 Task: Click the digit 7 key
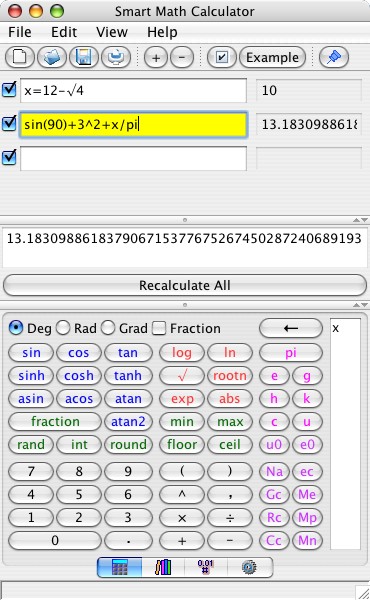[31, 471]
